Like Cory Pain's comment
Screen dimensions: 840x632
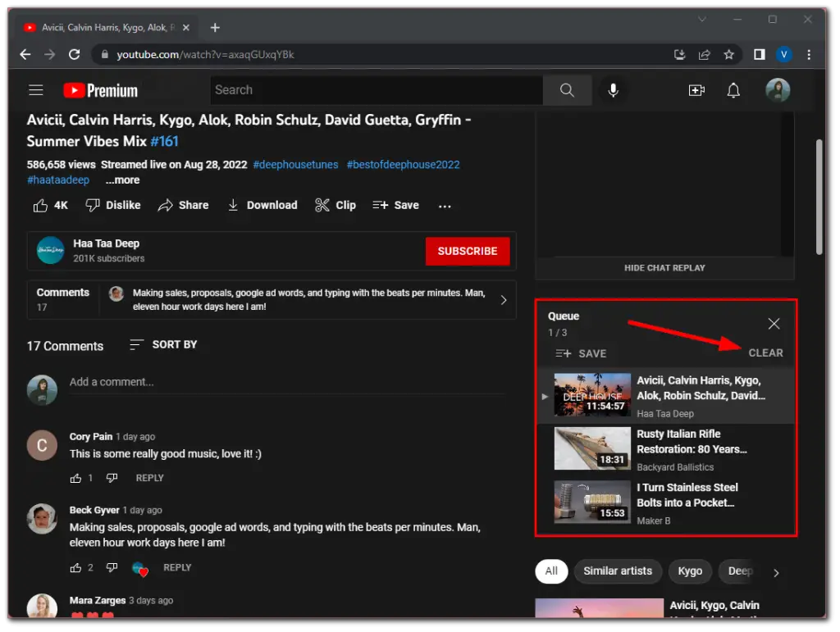[x=75, y=478]
